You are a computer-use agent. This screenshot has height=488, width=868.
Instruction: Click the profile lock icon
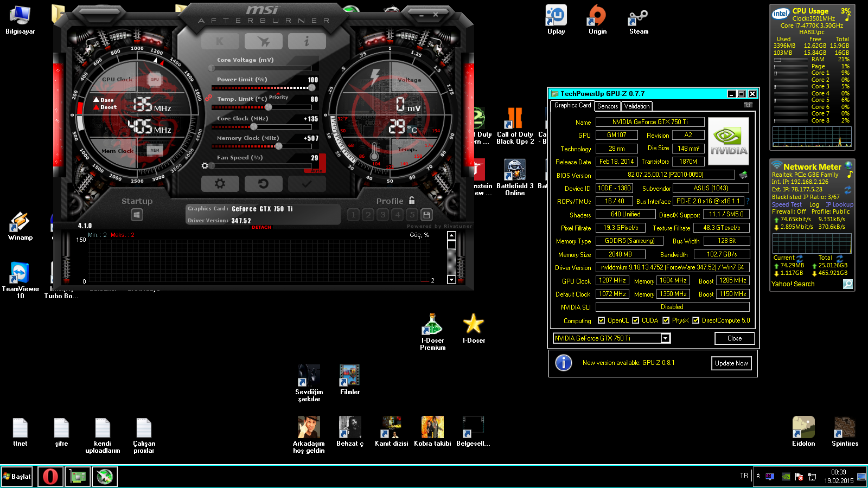point(412,200)
